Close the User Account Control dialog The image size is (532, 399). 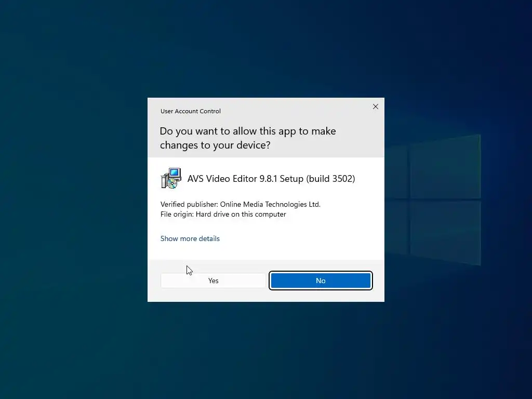[x=375, y=107]
